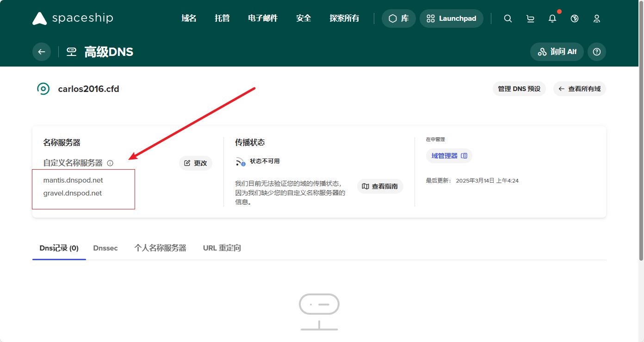Open the search icon in header

[x=508, y=18]
